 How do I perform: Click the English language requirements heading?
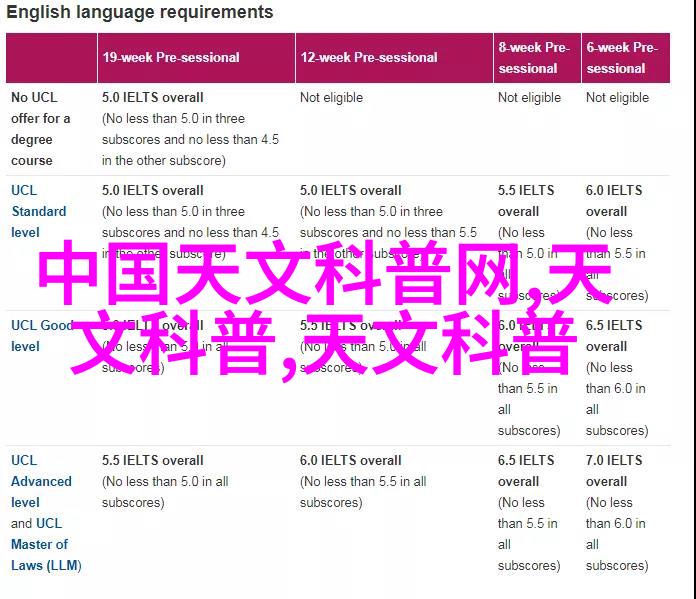140,12
